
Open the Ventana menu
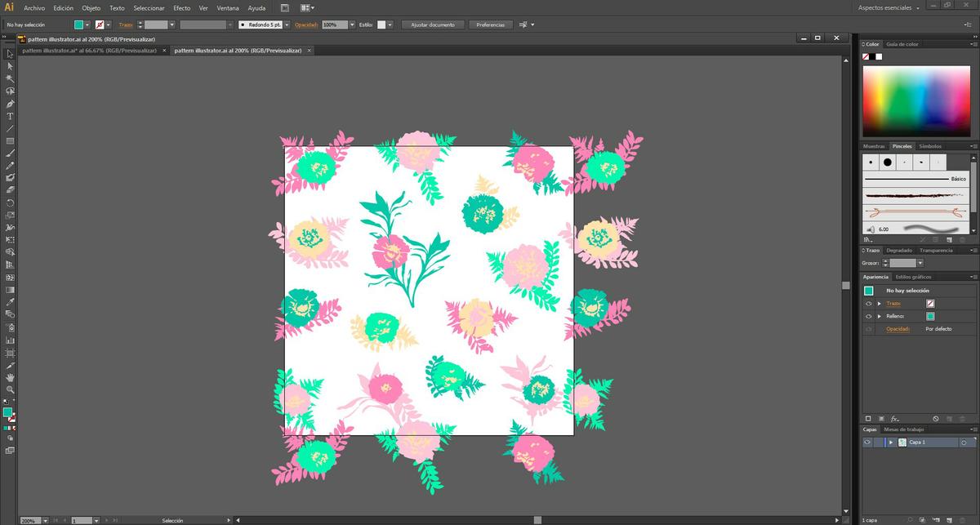pos(228,7)
